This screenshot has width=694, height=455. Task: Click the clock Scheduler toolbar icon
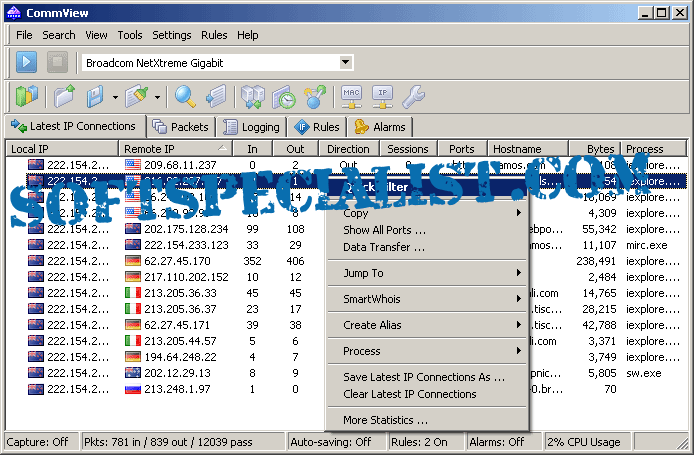284,96
